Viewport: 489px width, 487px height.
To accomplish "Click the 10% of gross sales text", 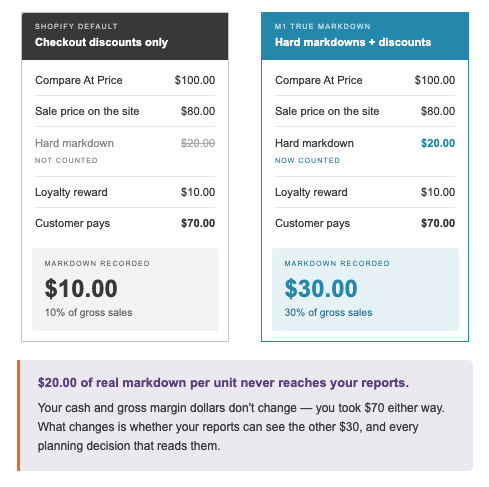I will tap(89, 312).
